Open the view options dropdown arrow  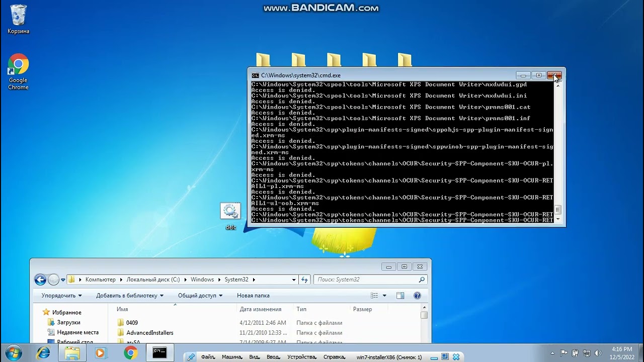click(384, 296)
